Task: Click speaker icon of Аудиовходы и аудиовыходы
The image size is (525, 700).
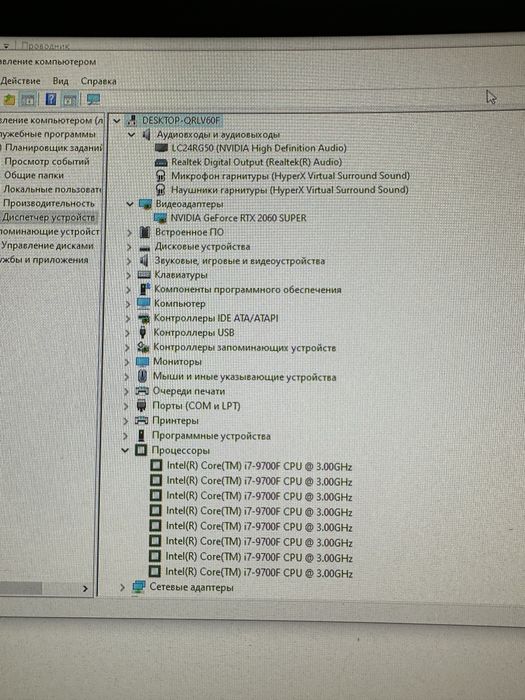Action: pos(146,134)
